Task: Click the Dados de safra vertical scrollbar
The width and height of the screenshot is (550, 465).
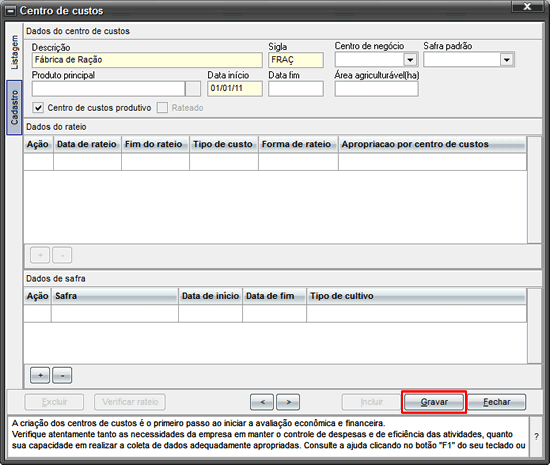Action: (534, 326)
